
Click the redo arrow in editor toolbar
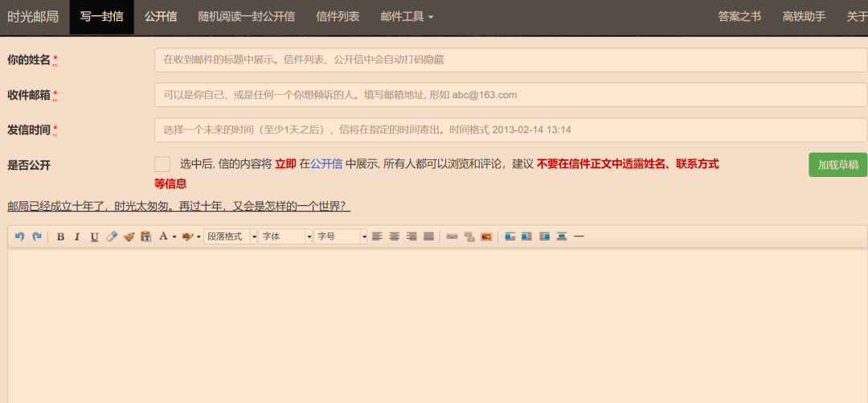[37, 236]
